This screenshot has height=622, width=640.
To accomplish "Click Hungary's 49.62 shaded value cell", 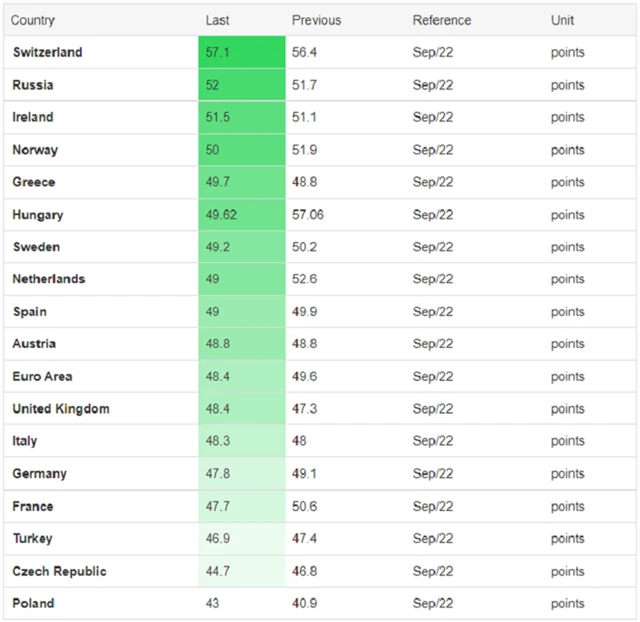I will tap(240, 215).
